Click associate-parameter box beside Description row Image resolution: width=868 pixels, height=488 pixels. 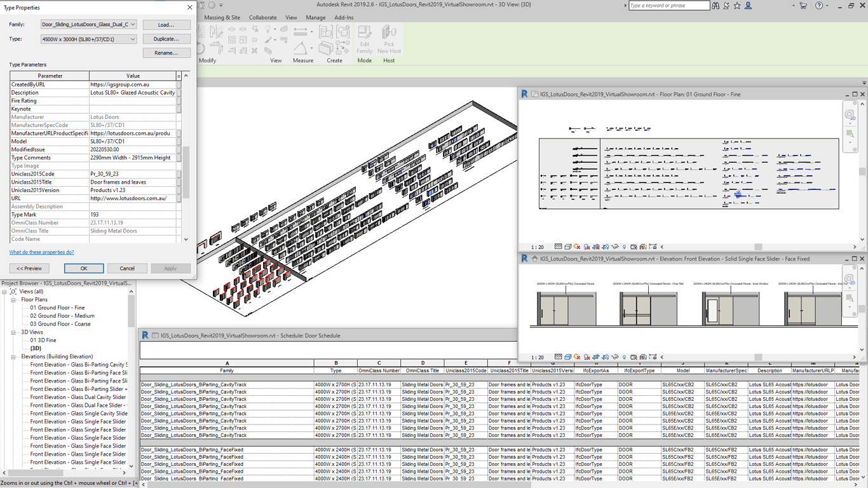(179, 93)
